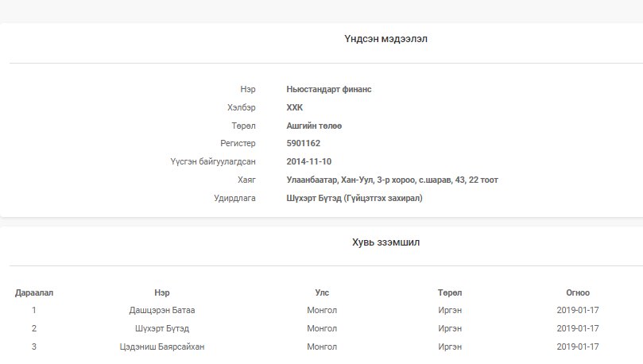Viewport: 643px width, 364px height.
Task: Click the Хувь эзэмшил section heading
Action: click(x=385, y=242)
